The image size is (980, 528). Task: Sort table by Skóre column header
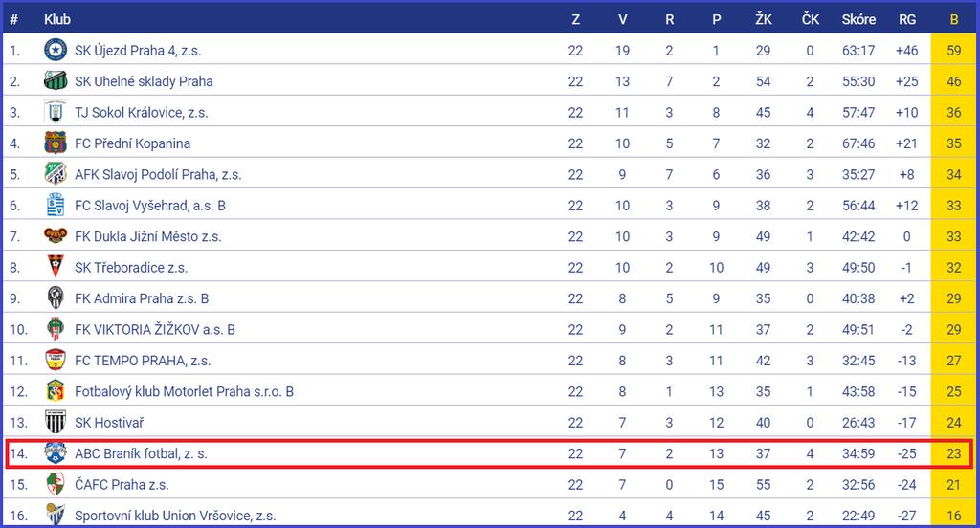tap(858, 19)
